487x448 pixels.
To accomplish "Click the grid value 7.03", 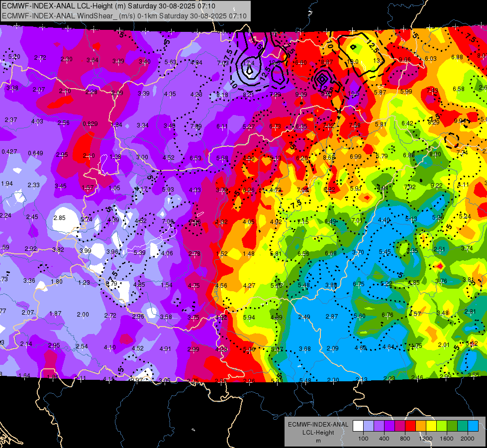I will [x=223, y=63].
